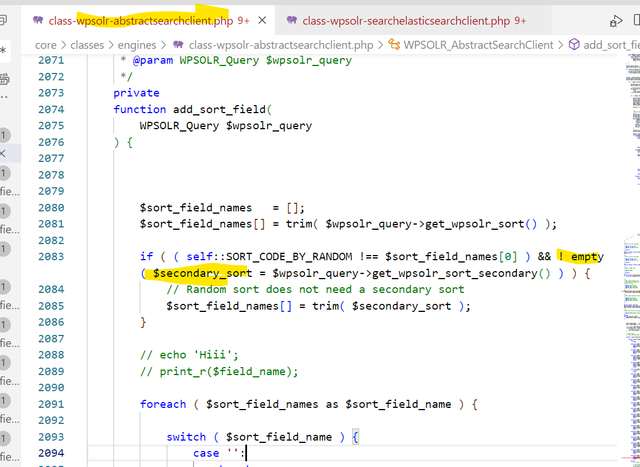
Task: Click the 'foreach' keyword on line 2091
Action: pyautogui.click(x=163, y=404)
